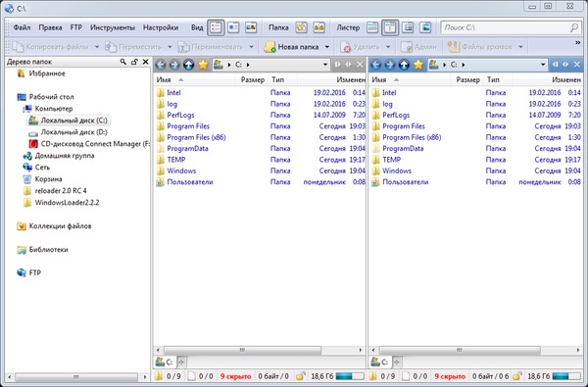Select Корзина in folder tree
Screen dimensions: 588x387
pos(48,179)
